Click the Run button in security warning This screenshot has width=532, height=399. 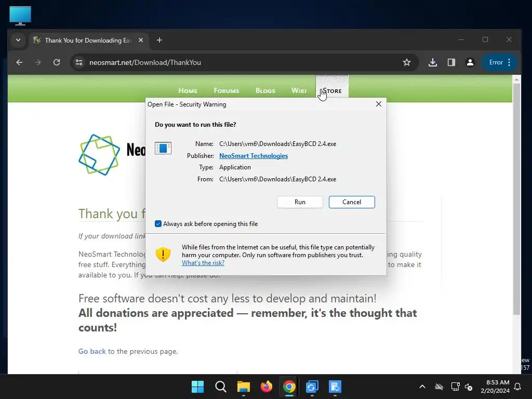tap(300, 202)
